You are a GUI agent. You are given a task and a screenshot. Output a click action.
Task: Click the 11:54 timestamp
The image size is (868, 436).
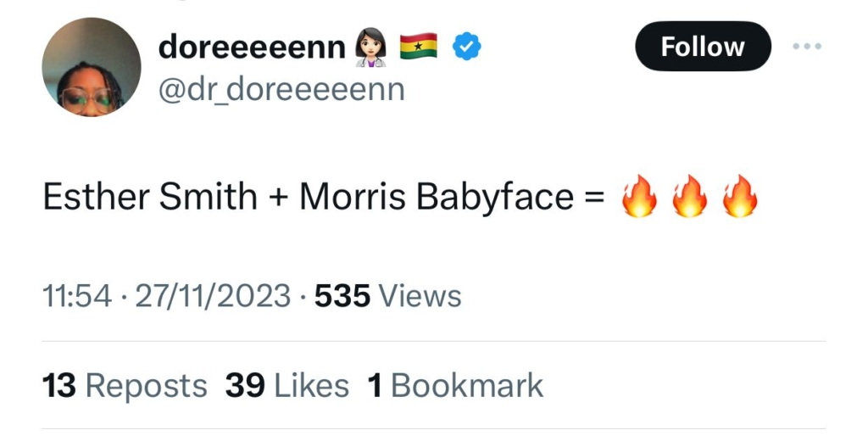(x=77, y=296)
